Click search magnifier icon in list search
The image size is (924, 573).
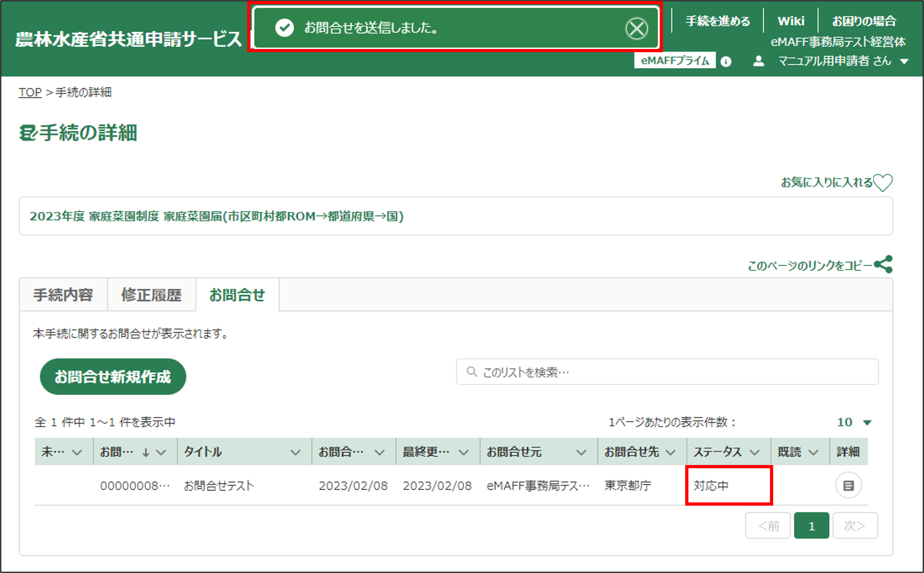click(472, 372)
